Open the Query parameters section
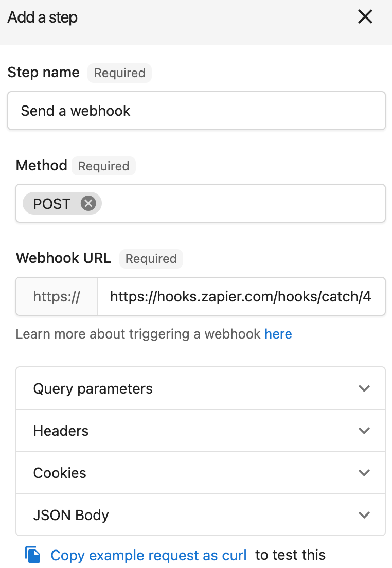Image resolution: width=392 pixels, height=568 pixels. [x=200, y=388]
